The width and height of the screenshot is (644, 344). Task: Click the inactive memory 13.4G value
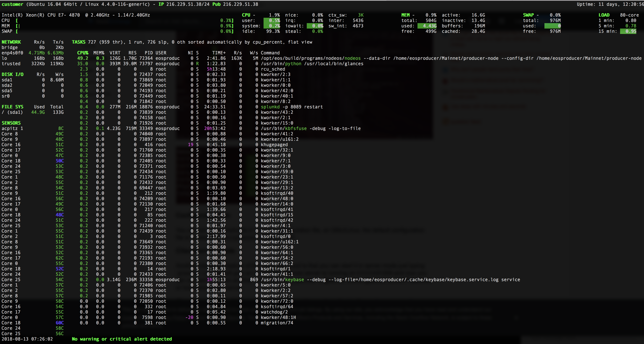[478, 20]
